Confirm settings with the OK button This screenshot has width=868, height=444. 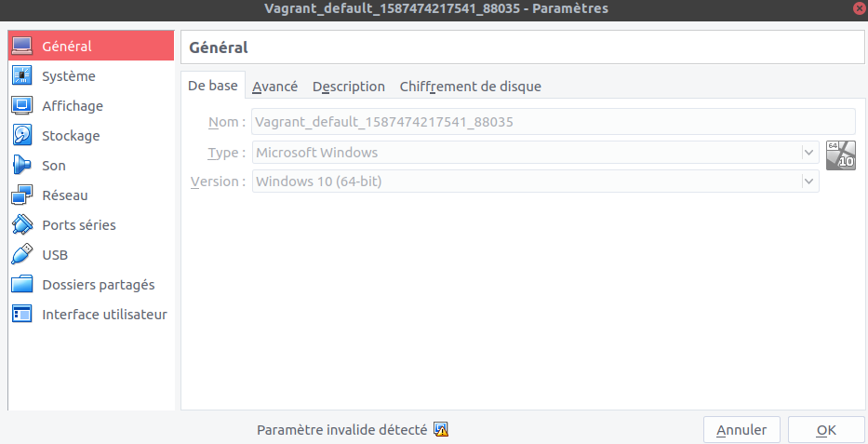(826, 430)
